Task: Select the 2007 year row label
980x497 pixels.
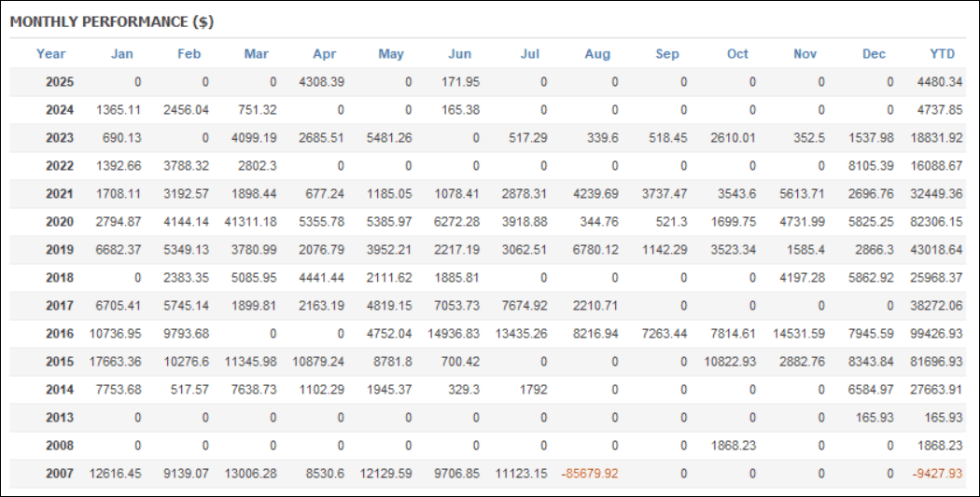Action: [59, 474]
